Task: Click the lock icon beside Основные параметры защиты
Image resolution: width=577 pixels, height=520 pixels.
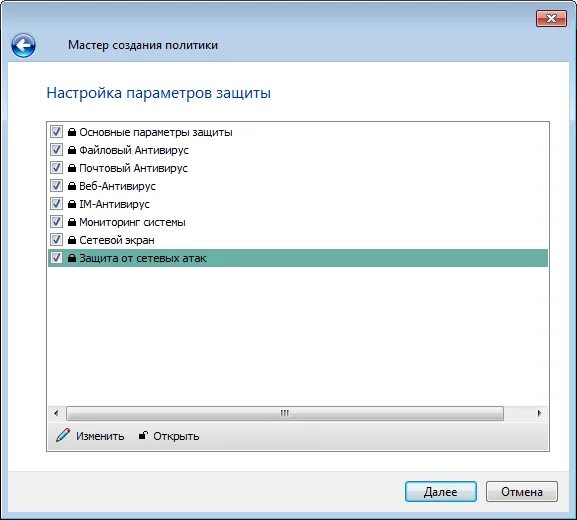Action: 72,132
